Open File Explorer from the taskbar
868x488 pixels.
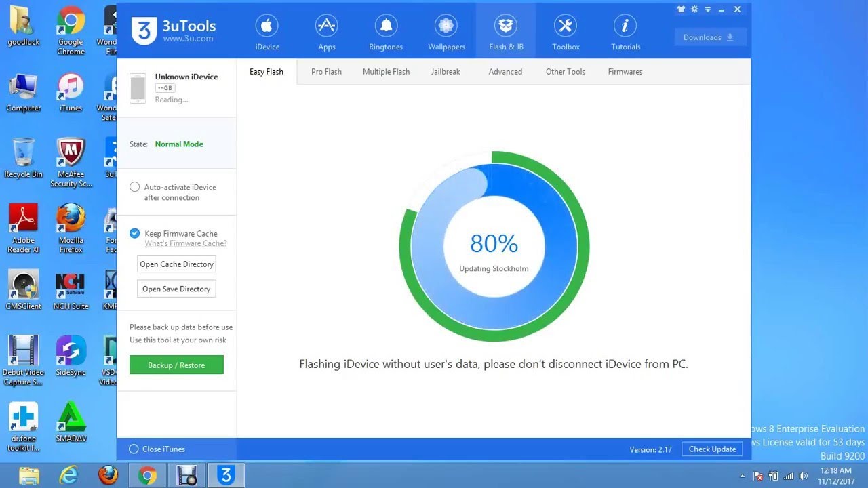pos(29,476)
